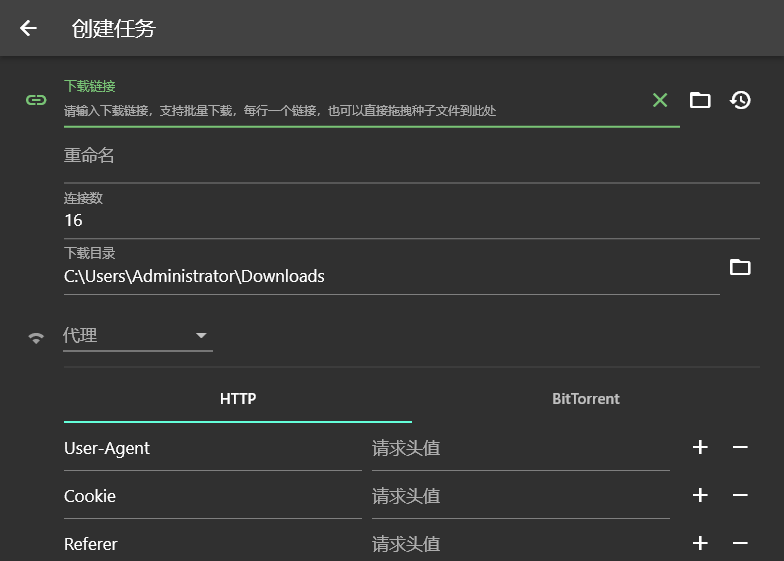This screenshot has height=561, width=784.
Task: Remove the Referer header row
Action: pos(740,544)
